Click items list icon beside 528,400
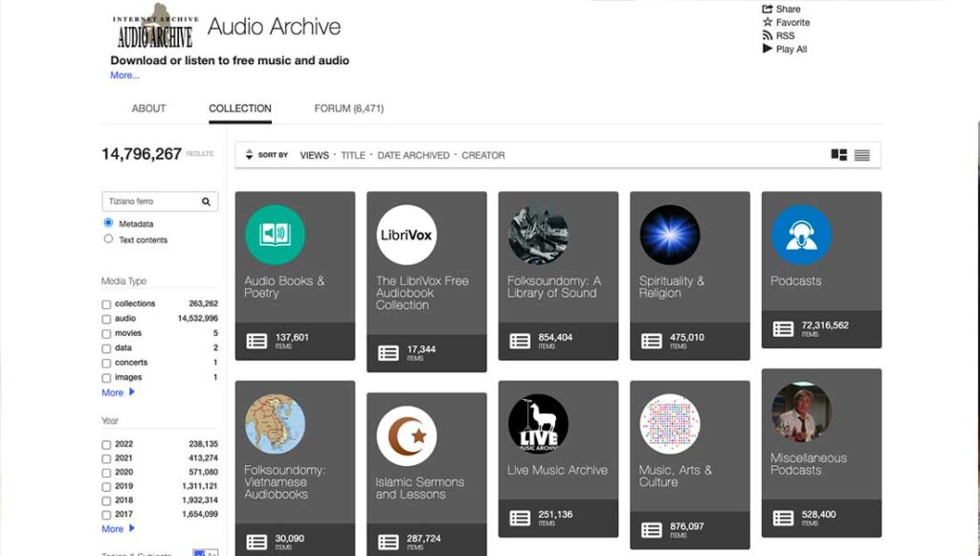 point(783,518)
